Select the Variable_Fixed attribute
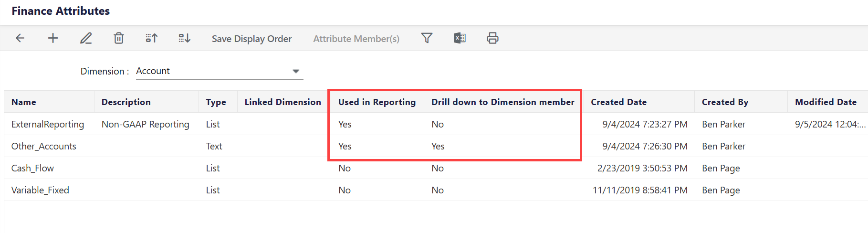 click(x=40, y=191)
